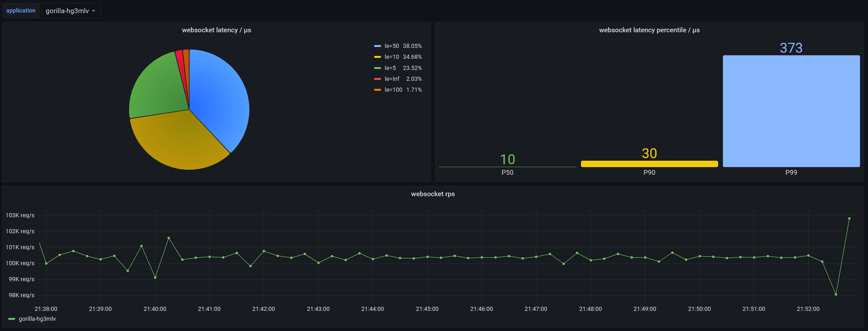This screenshot has height=331, width=868.
Task: Click the yellow P90 bar
Action: click(649, 164)
